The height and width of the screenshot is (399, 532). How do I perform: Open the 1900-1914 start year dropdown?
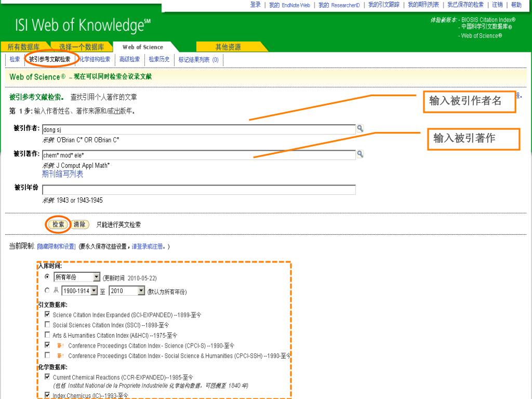pos(79,291)
